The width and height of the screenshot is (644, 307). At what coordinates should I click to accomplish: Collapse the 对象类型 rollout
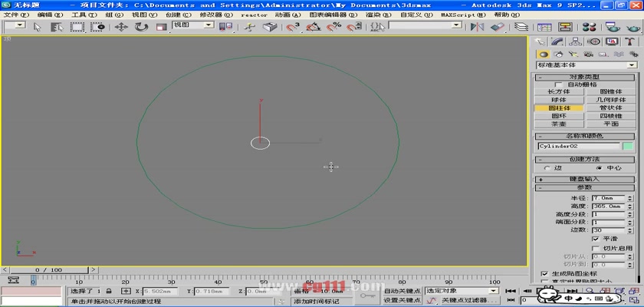click(x=585, y=77)
